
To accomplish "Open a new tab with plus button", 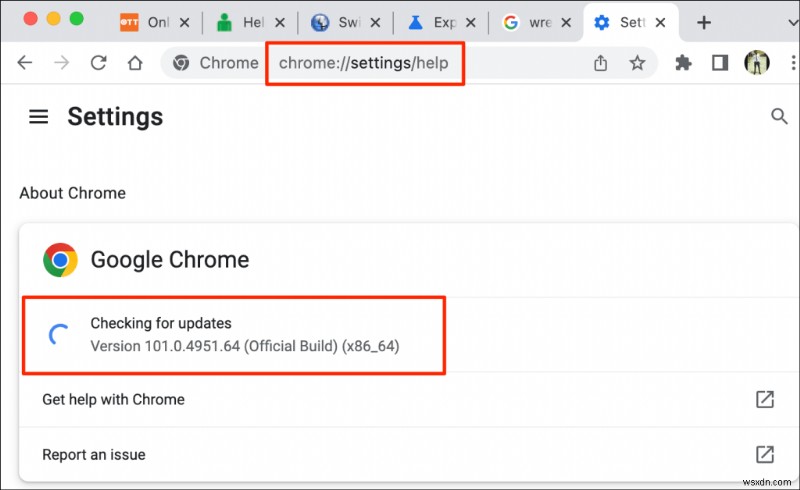I will (x=704, y=22).
